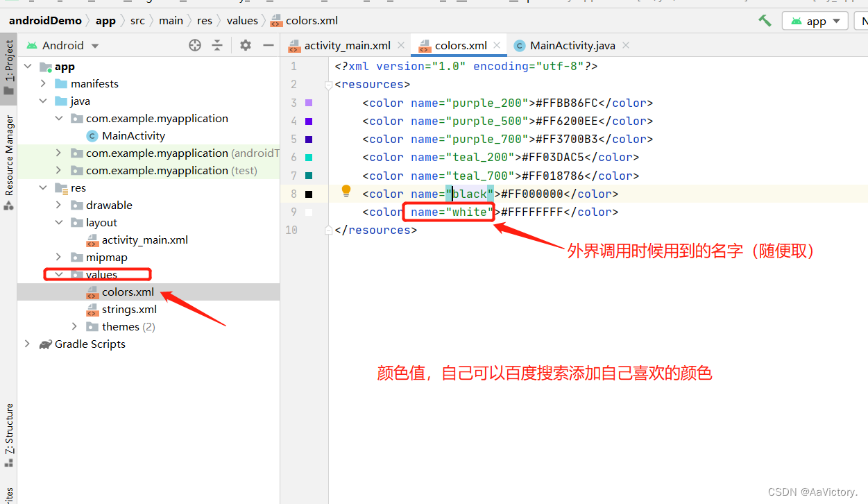The width and height of the screenshot is (868, 504).
Task: Open the Android project view dropdown
Action: [62, 45]
